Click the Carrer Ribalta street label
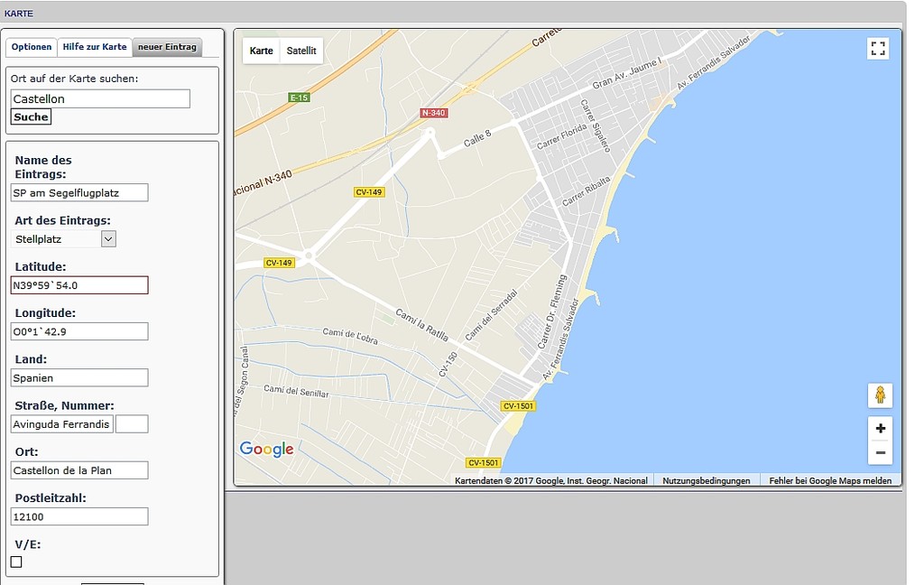Image resolution: width=924 pixels, height=585 pixels. 586,191
